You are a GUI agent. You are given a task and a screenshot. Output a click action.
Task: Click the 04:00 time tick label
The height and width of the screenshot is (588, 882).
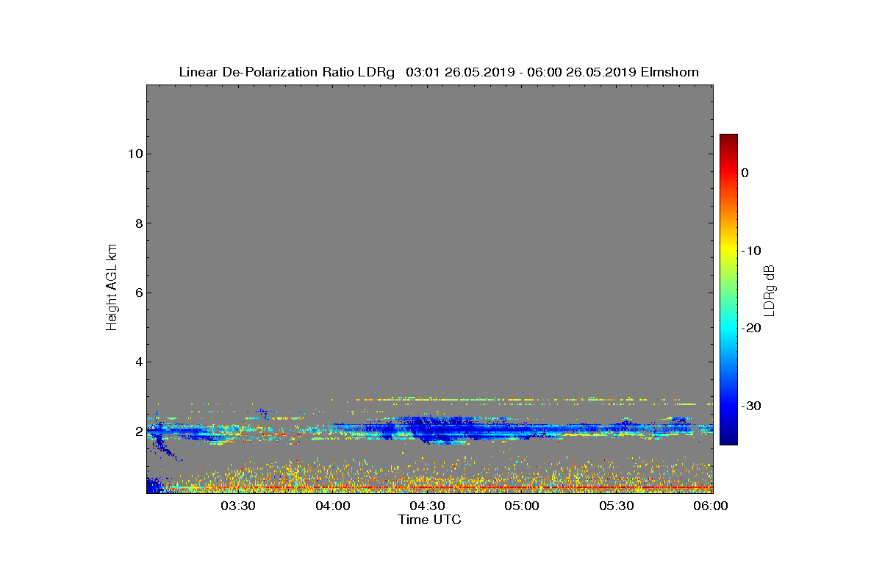(333, 506)
